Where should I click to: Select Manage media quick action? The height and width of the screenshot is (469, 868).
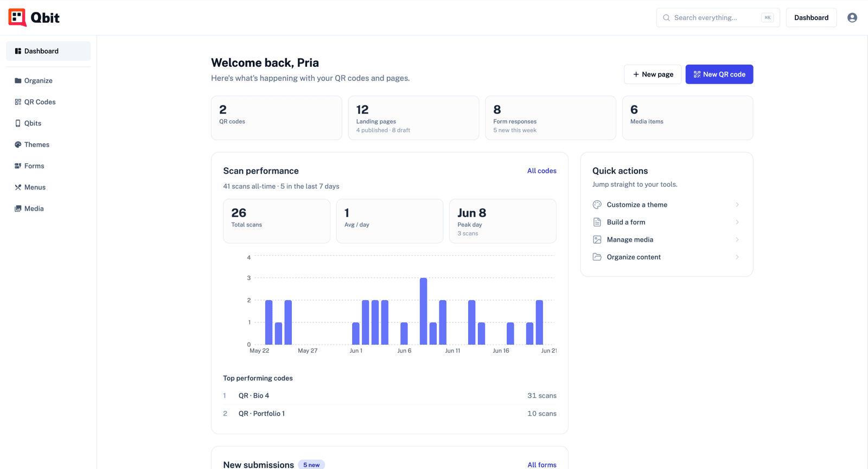coord(666,239)
